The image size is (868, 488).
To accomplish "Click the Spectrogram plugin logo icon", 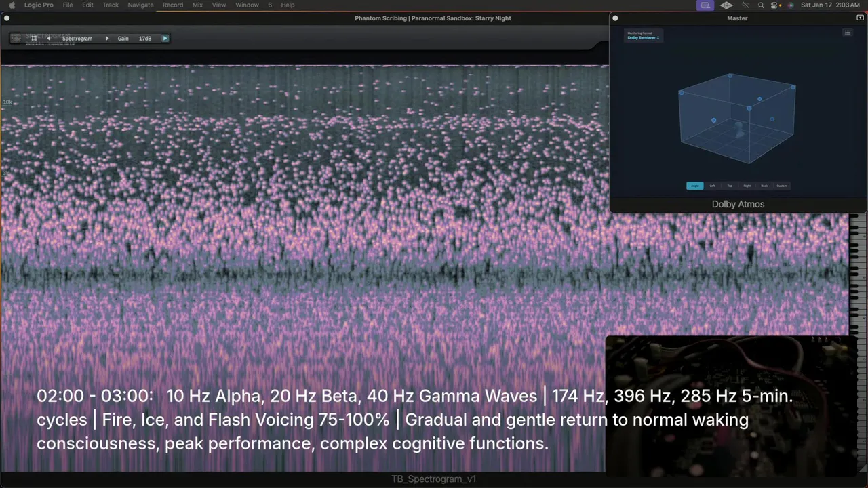I will (16, 39).
